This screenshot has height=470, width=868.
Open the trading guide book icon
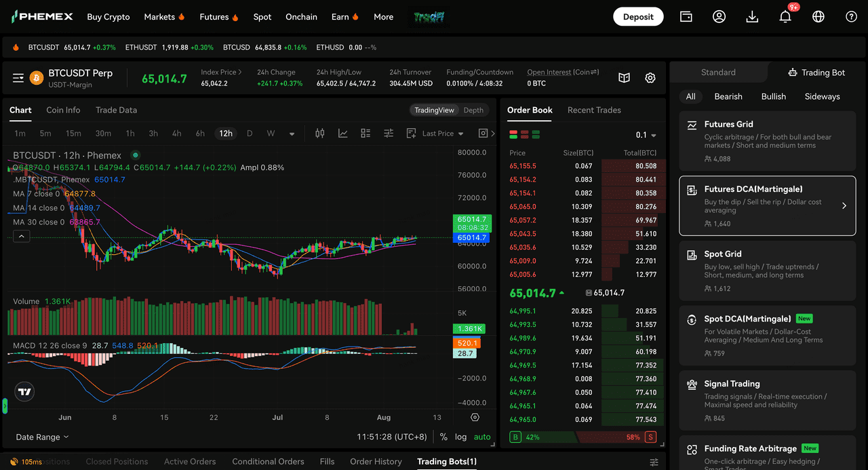(x=625, y=78)
